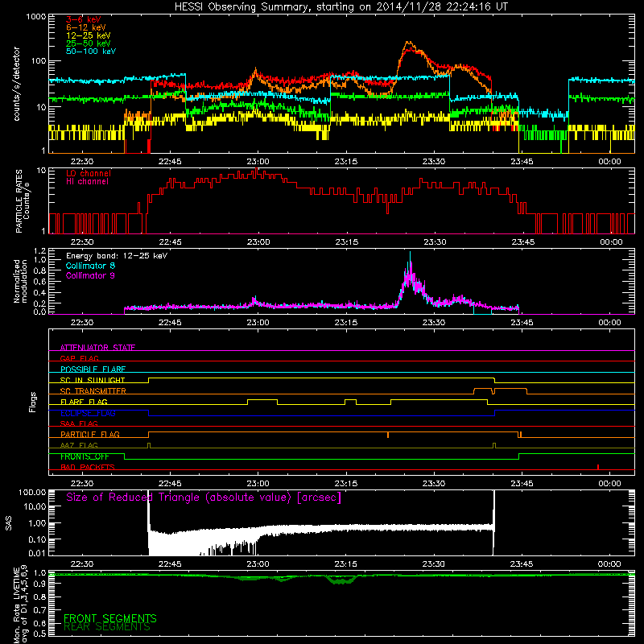Click the 23:00 time tick under counts panel
This screenshot has height=644, width=644.
pos(258,162)
